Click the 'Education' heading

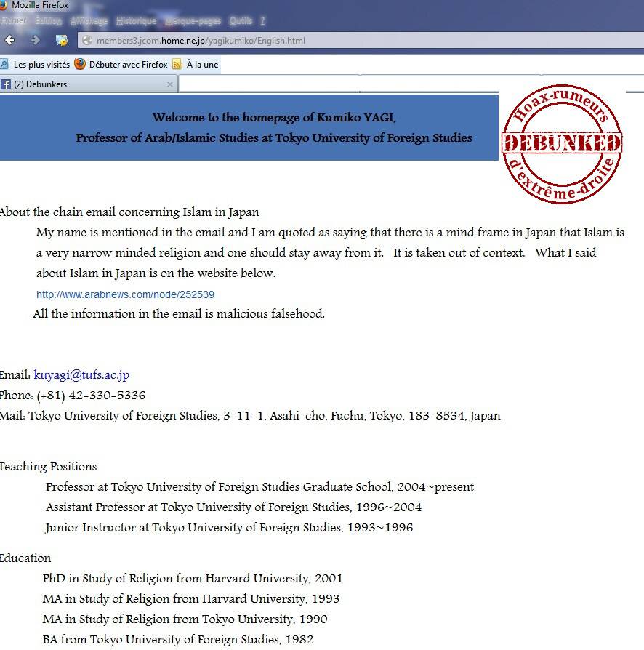(x=25, y=558)
